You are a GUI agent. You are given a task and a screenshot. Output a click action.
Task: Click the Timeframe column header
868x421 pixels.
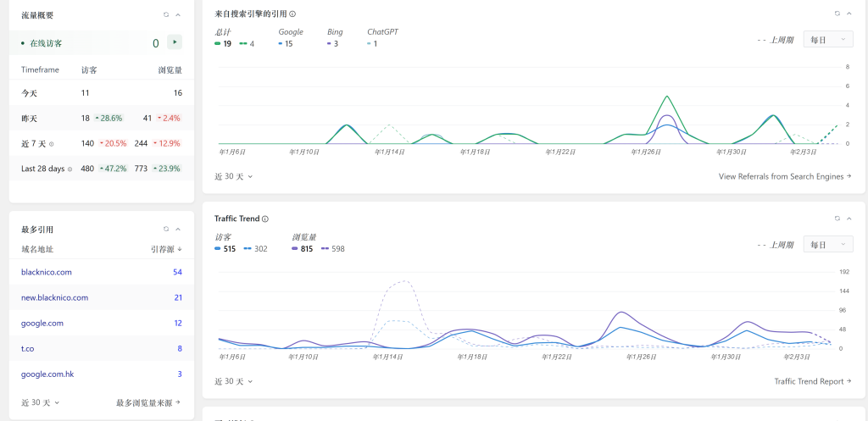tap(40, 70)
